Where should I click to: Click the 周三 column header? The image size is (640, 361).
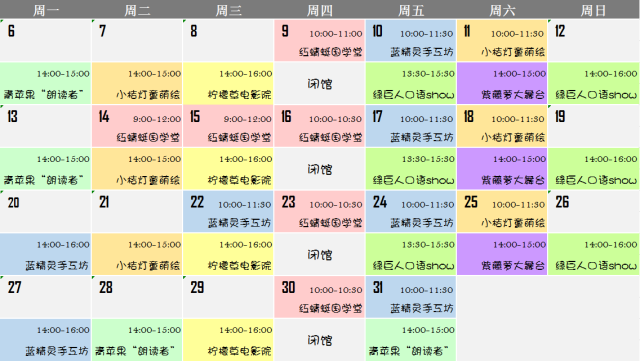pyautogui.click(x=229, y=10)
